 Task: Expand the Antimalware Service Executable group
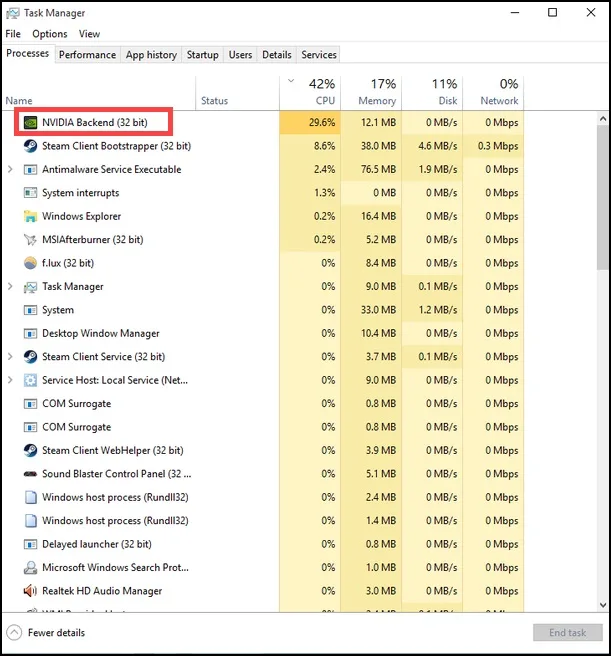pyautogui.click(x=10, y=169)
